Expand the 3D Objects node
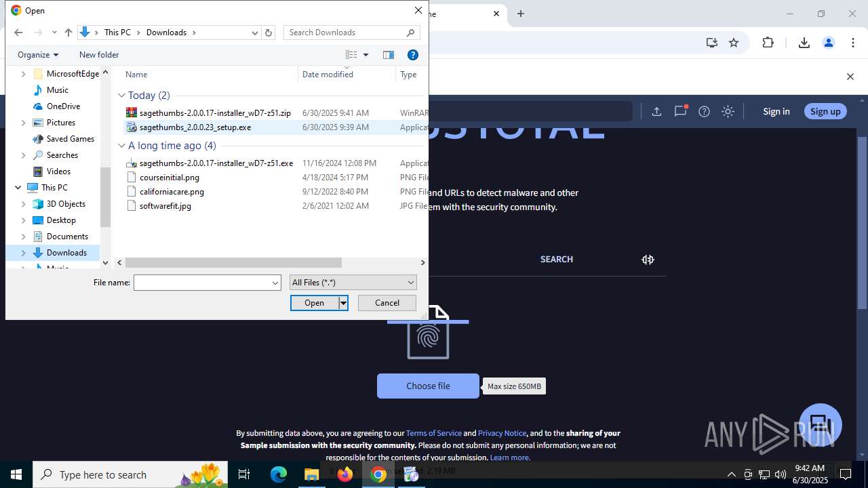 (24, 204)
